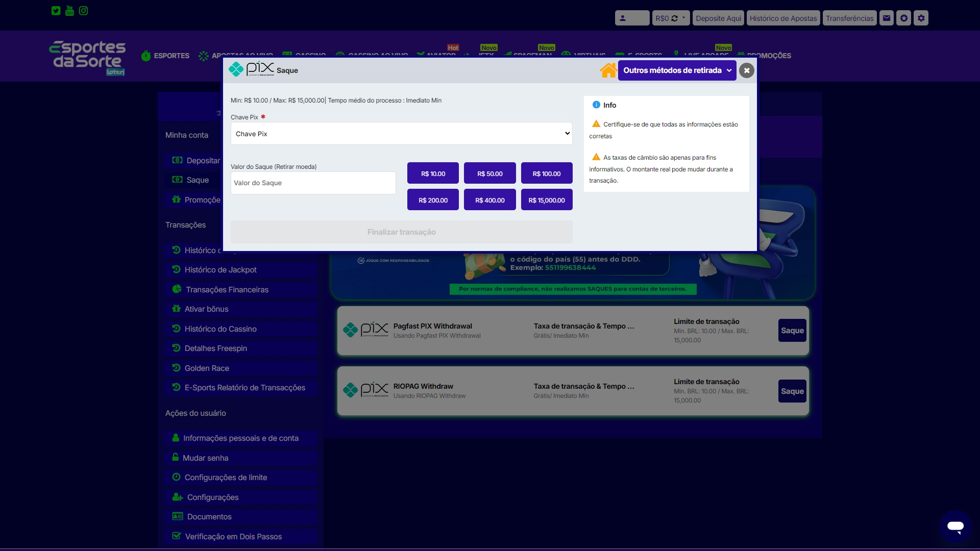Open Ativar bônus in sidebar

pos(241,309)
